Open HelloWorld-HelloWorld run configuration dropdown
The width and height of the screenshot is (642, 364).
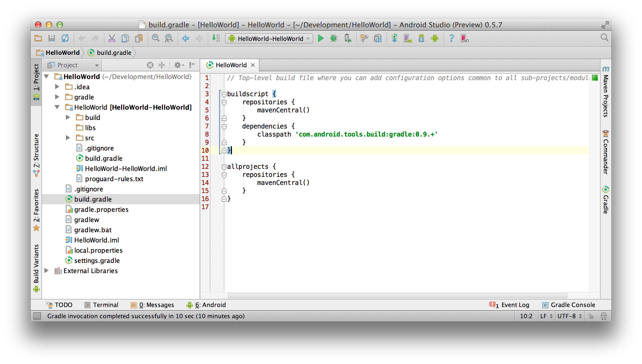tap(269, 38)
